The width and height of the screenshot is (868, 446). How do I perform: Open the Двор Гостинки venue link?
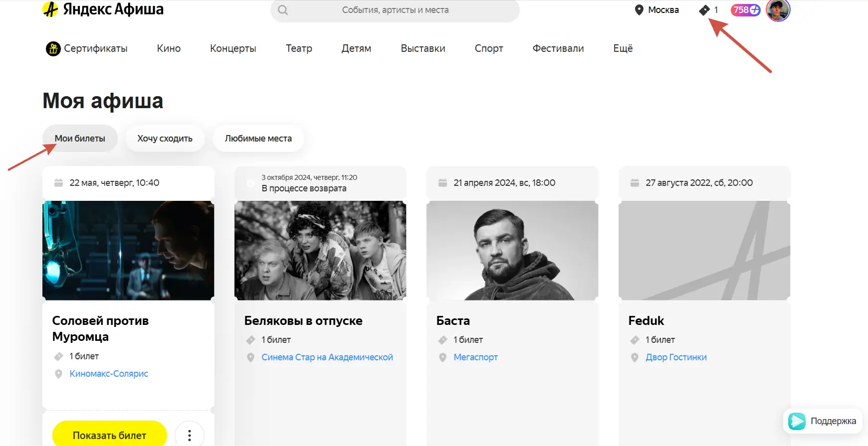[x=676, y=357]
